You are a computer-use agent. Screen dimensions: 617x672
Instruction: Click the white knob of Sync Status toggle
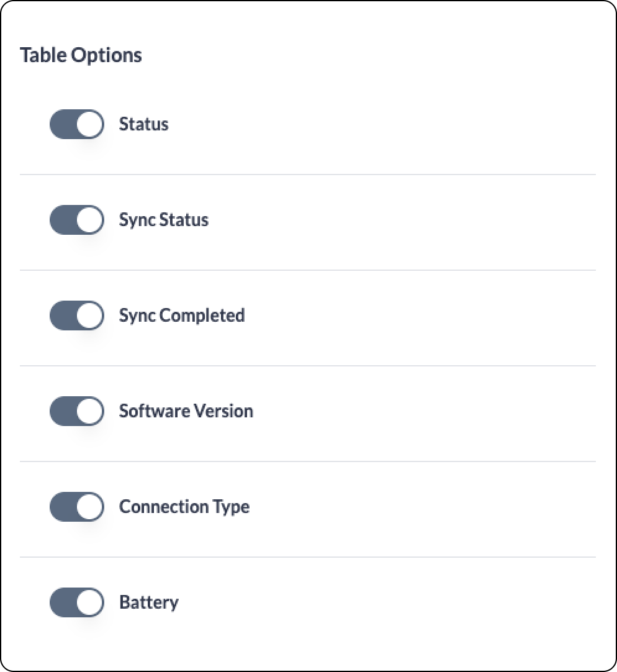coord(90,220)
